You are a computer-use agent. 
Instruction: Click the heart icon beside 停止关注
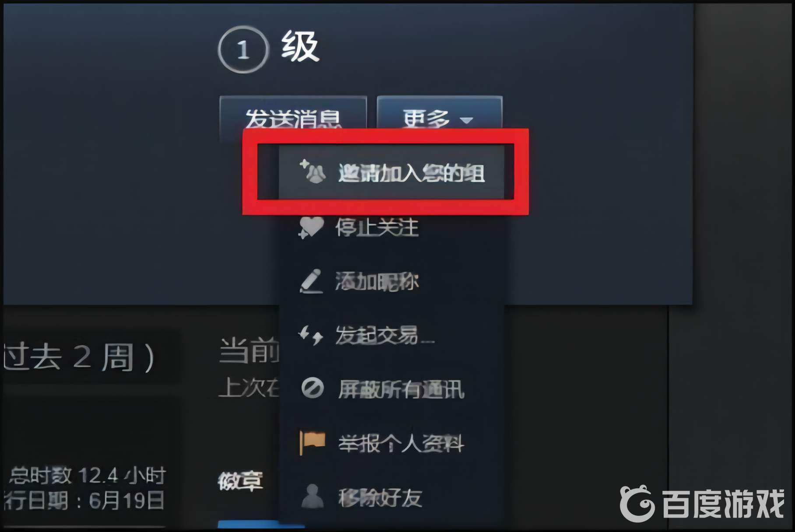pos(311,227)
